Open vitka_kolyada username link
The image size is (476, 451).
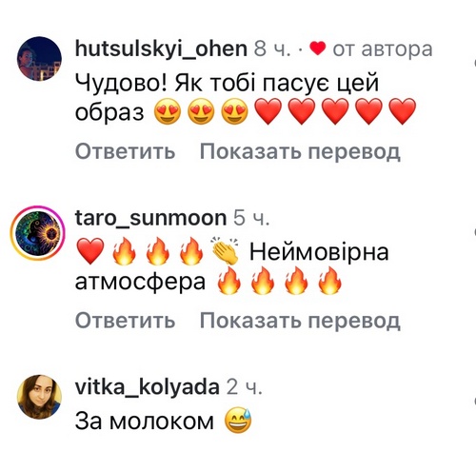pos(148,387)
